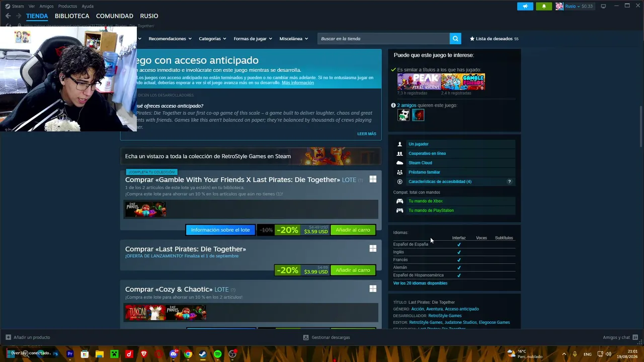
Task: Click the accessibility features help question mark
Action: (x=509, y=182)
